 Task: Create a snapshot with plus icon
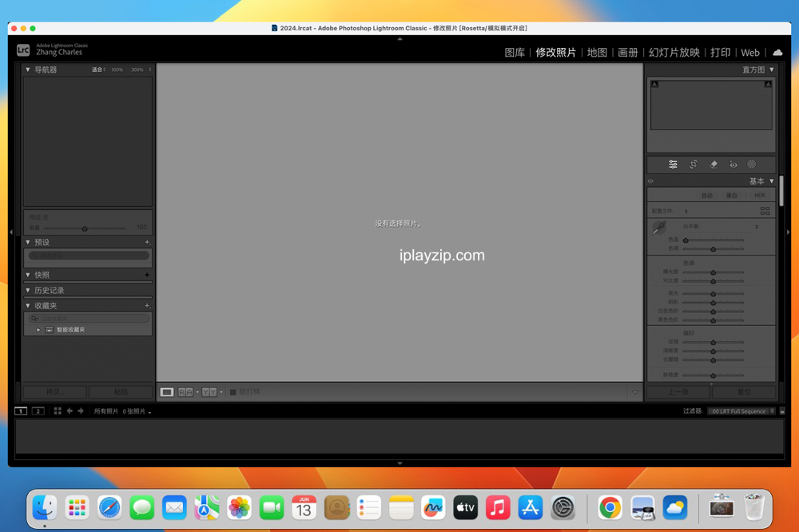(147, 275)
